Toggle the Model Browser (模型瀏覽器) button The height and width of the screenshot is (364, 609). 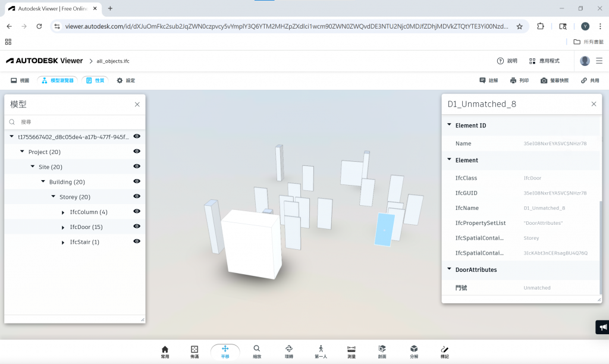[58, 80]
